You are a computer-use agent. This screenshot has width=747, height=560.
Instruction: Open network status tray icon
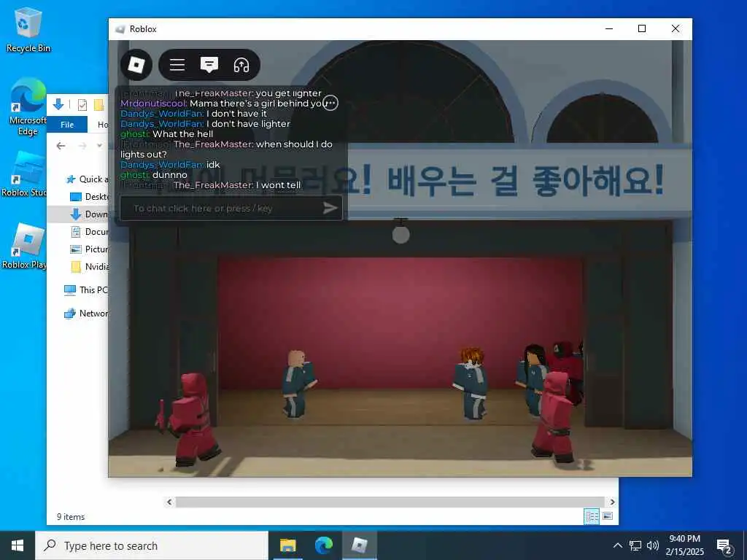point(635,545)
